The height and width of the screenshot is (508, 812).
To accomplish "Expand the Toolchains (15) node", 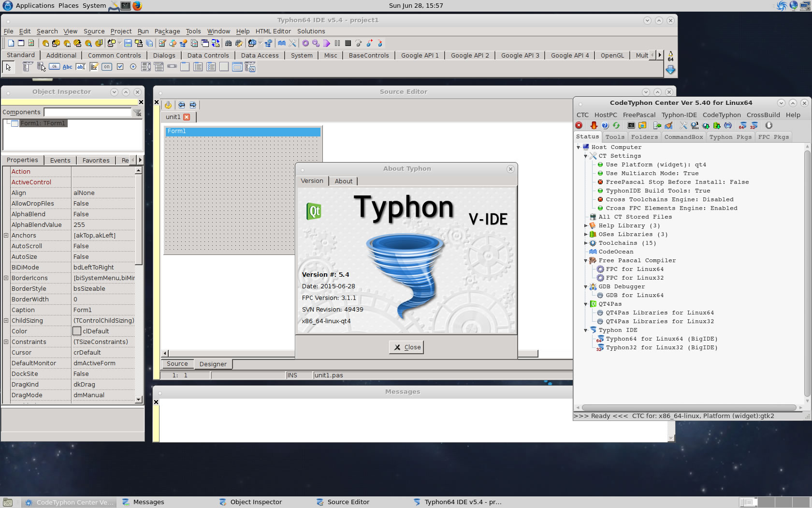I will pos(586,243).
